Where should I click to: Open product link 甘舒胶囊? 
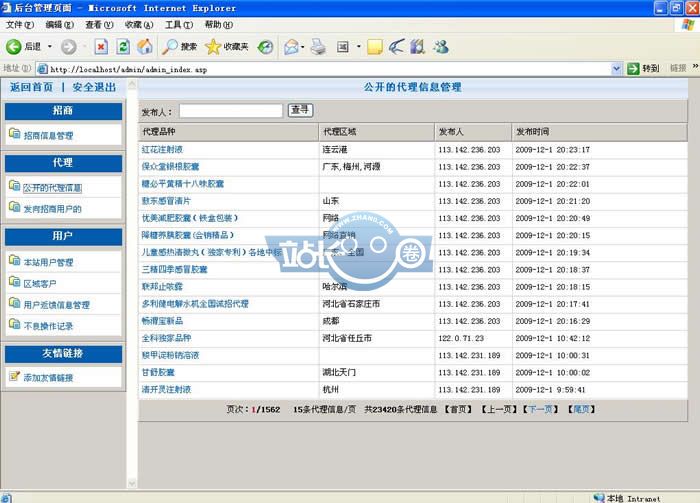(x=158, y=372)
